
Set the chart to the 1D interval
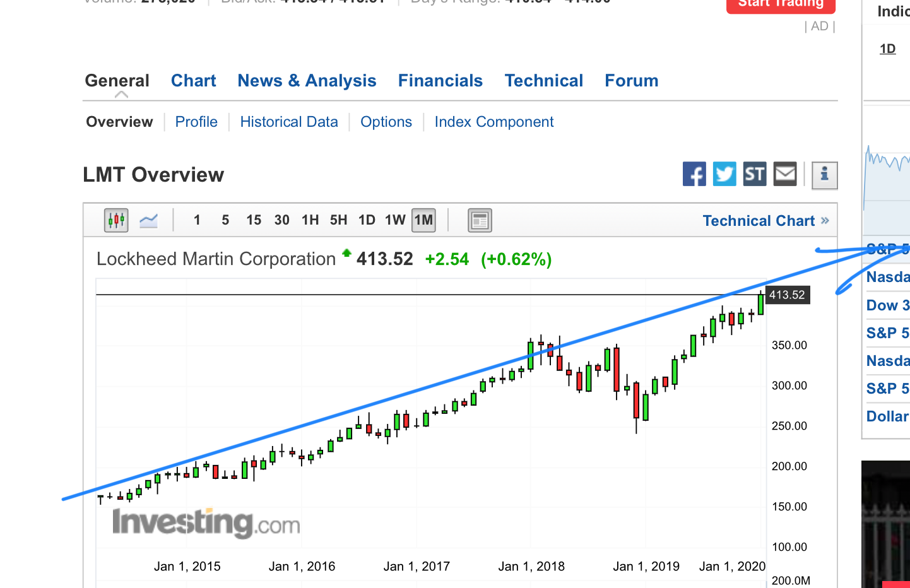pyautogui.click(x=367, y=220)
